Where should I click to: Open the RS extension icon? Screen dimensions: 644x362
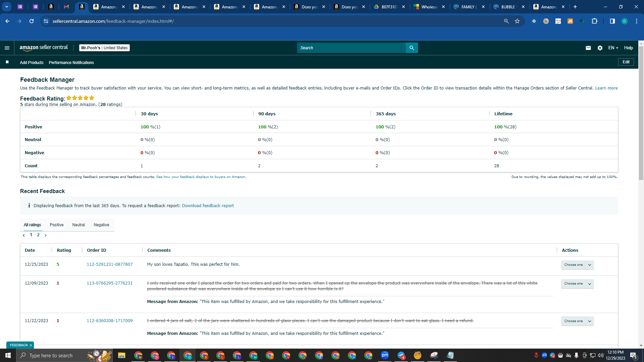tap(582, 21)
